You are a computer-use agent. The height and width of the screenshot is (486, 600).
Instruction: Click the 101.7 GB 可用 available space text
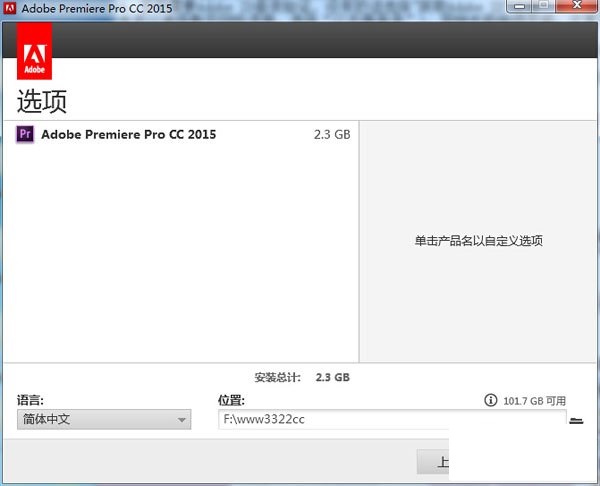534,400
